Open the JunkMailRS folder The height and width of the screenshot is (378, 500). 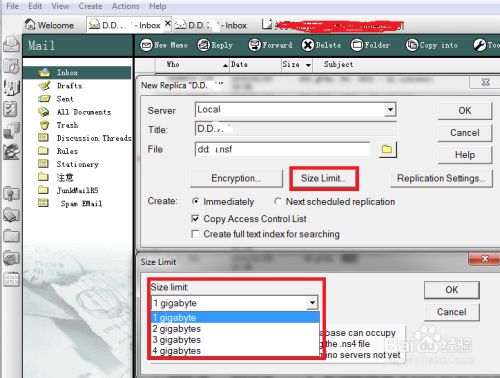coord(77,190)
